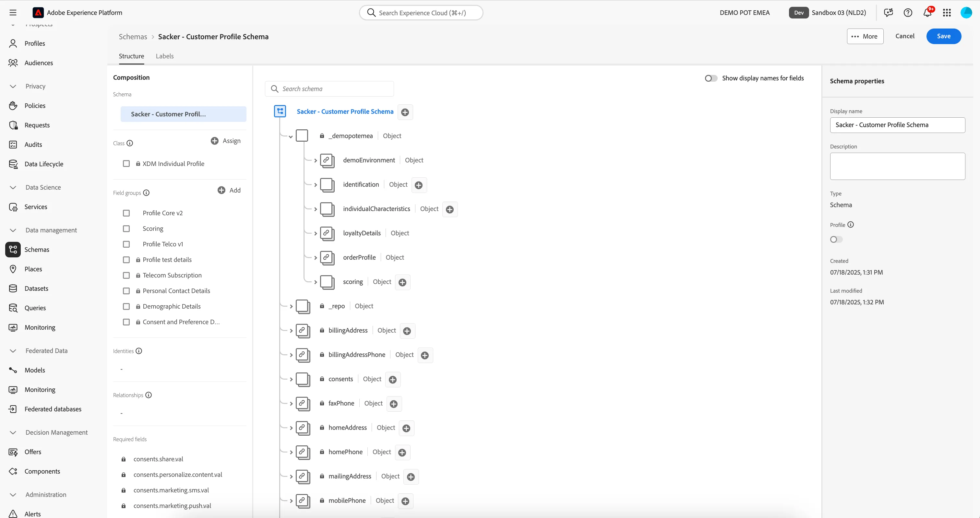The image size is (980, 518).
Task: Check the Profile test details checkbox
Action: tap(126, 260)
